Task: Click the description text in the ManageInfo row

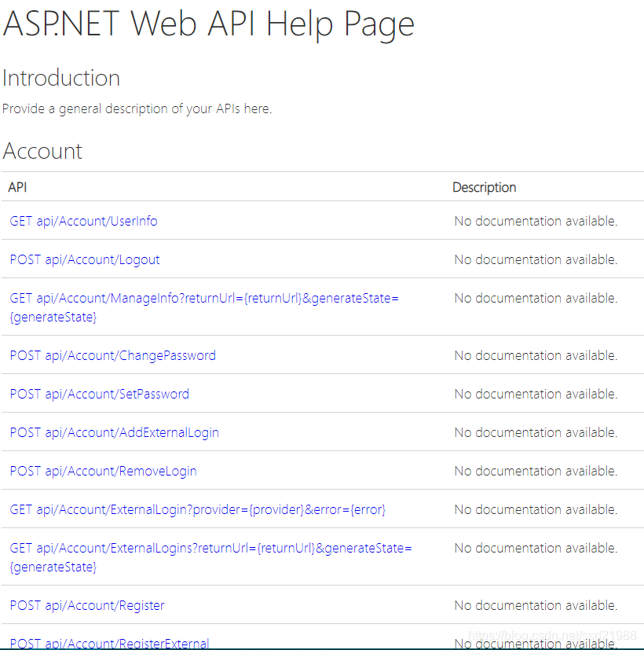Action: pos(536,298)
